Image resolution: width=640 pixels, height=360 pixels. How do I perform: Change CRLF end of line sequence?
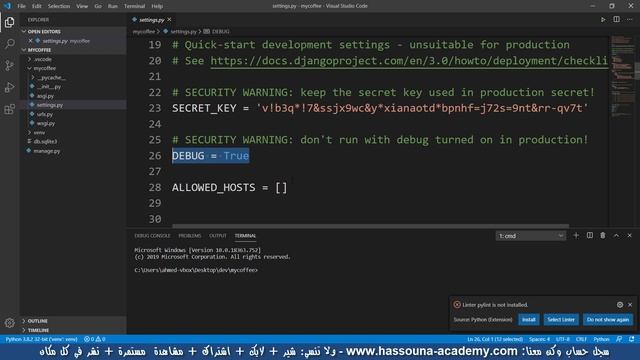[581, 339]
